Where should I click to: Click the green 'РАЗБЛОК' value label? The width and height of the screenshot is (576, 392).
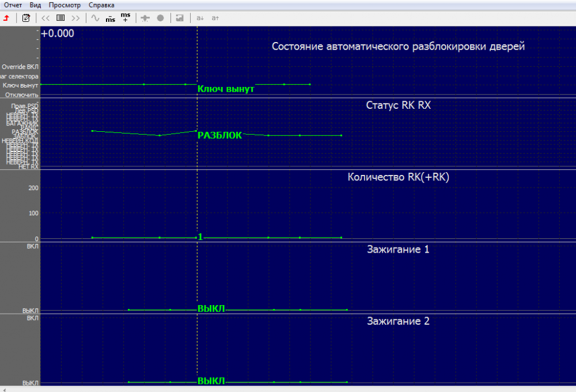219,135
